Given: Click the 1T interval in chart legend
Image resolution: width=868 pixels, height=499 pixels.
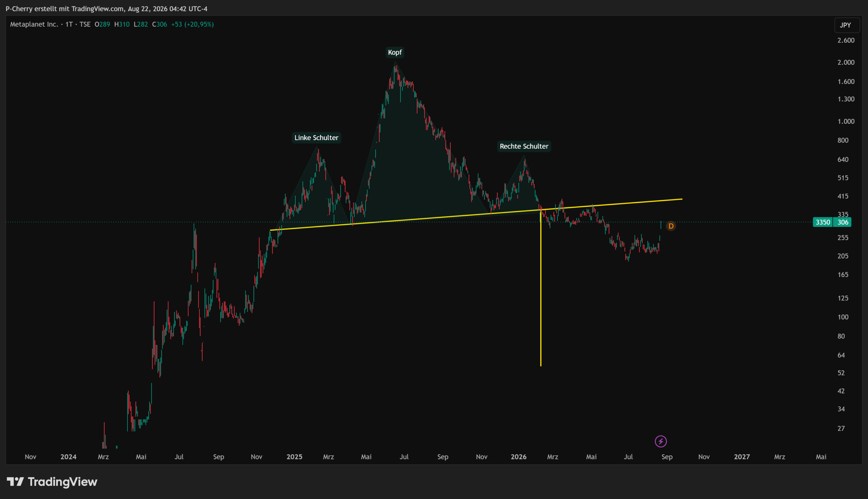Looking at the screenshot, I should [x=69, y=24].
